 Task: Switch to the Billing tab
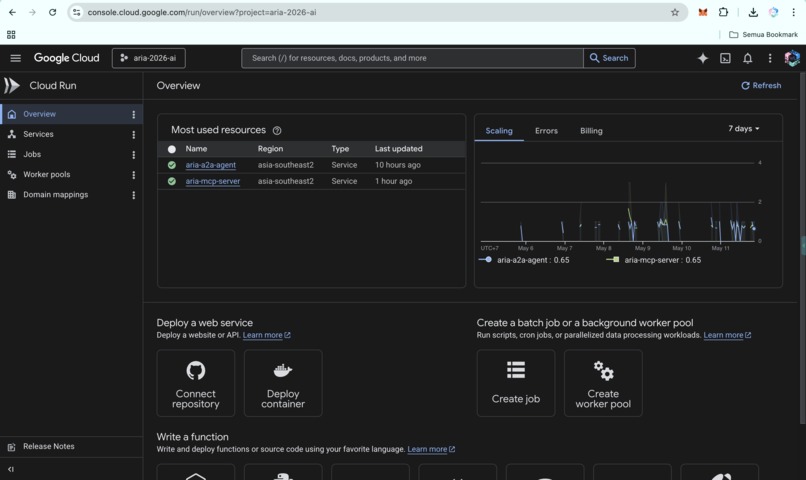591,131
